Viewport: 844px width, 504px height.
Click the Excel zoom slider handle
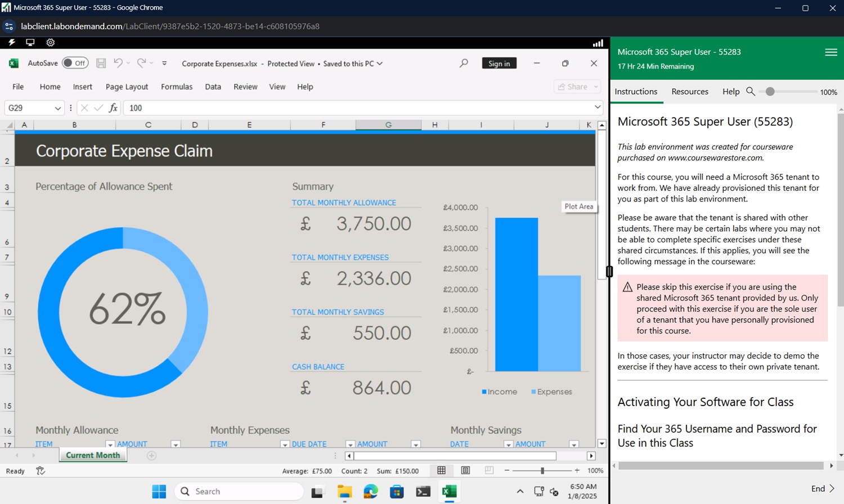(542, 470)
